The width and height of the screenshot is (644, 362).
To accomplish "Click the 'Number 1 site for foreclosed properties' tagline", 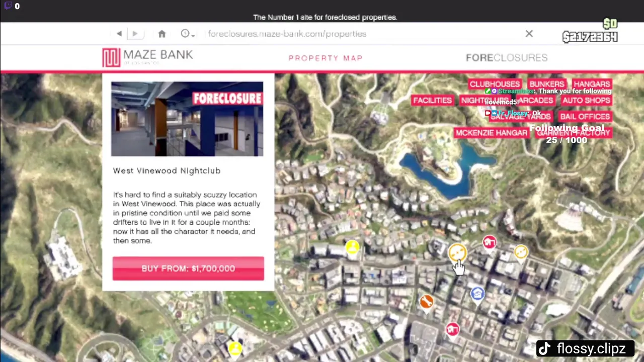I will 325,17.
